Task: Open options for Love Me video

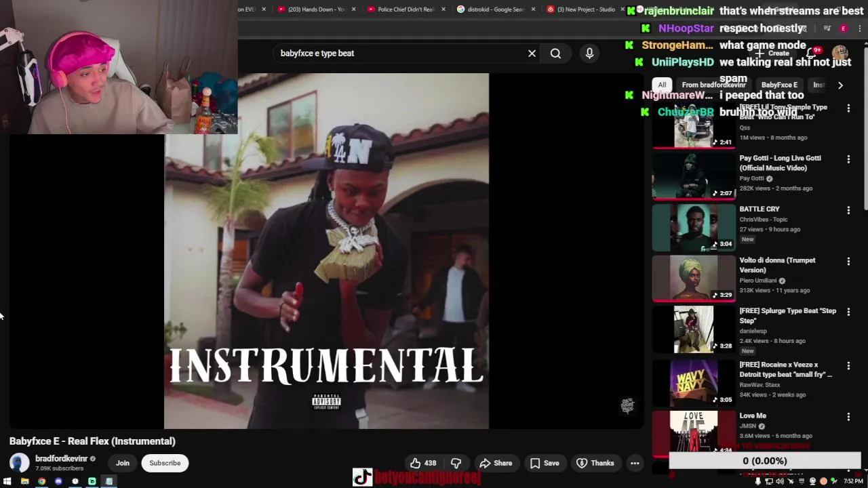Action: (848, 417)
